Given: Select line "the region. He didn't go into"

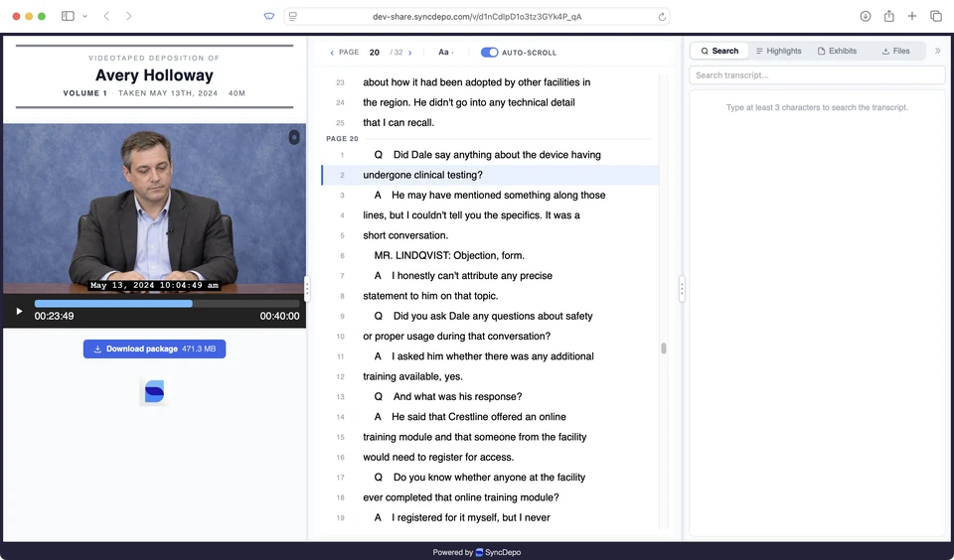Looking at the screenshot, I should click(x=490, y=102).
